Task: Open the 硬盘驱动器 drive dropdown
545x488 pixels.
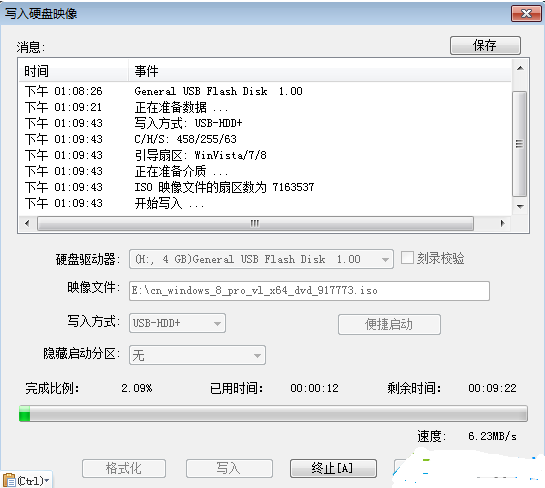Action: click(261, 259)
